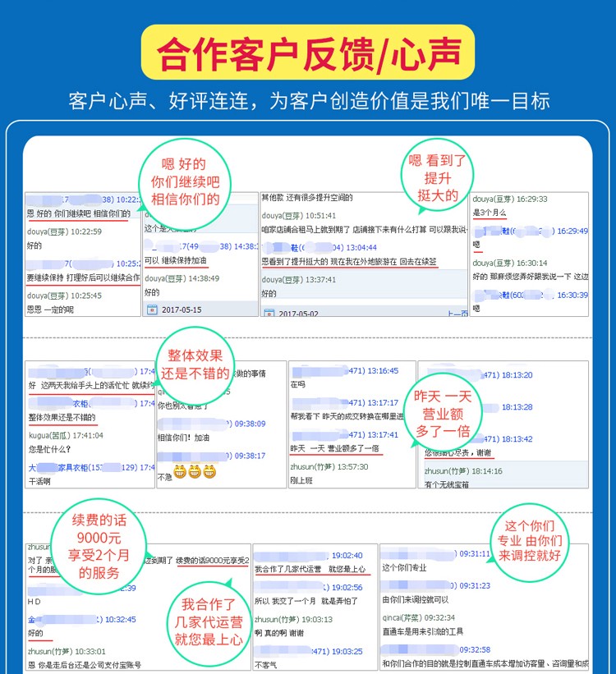Select message 好 这两天我给手头上的活忙忙
Viewport: 616px width, 674px height.
pyautogui.click(x=92, y=386)
